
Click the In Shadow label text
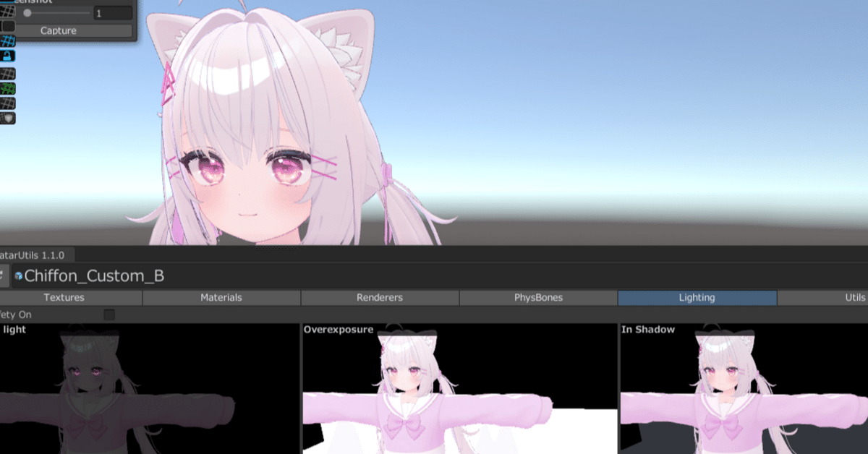(648, 330)
